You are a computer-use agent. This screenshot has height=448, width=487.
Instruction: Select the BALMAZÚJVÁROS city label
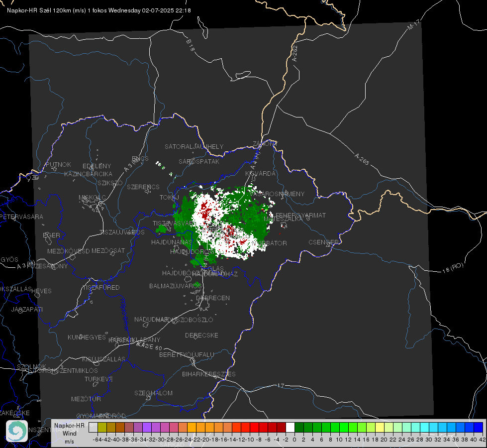point(176,286)
